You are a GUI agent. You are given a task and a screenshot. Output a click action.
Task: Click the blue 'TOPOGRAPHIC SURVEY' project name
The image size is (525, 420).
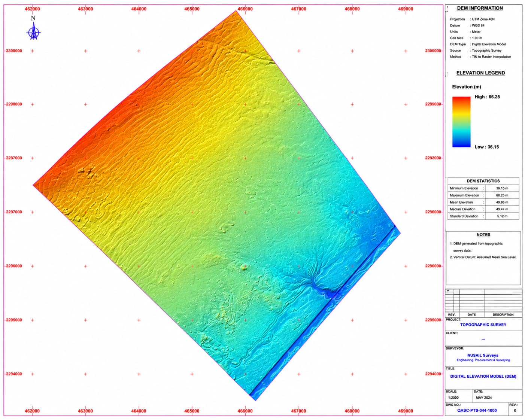(x=483, y=325)
